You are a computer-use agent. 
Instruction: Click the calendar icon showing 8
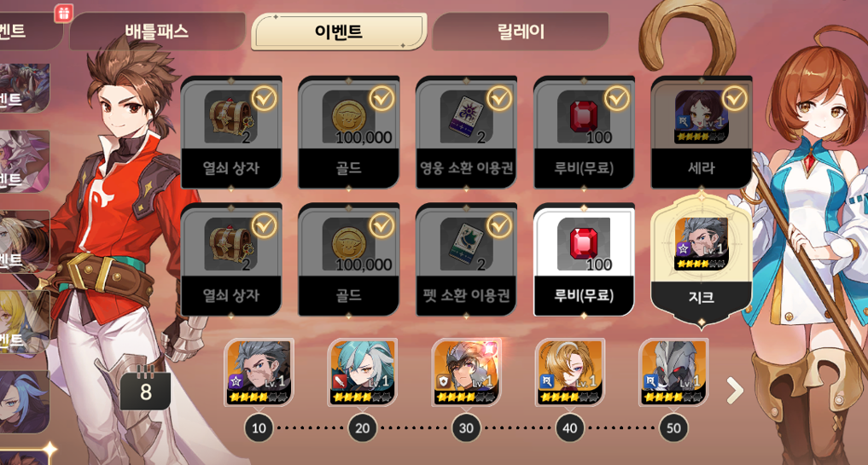click(x=145, y=388)
